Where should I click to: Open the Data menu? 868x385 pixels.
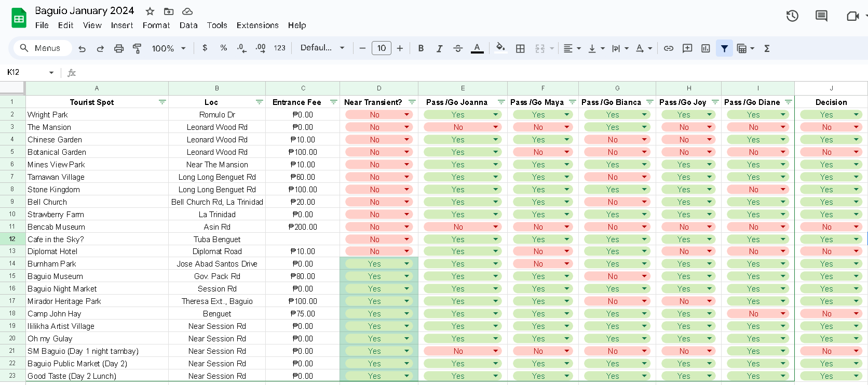point(188,25)
